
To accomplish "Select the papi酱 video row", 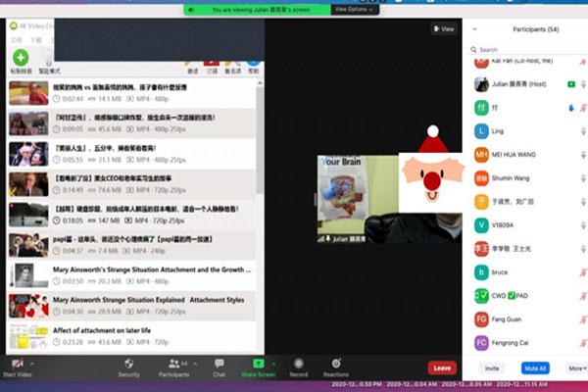I will pyautogui.click(x=132, y=245).
